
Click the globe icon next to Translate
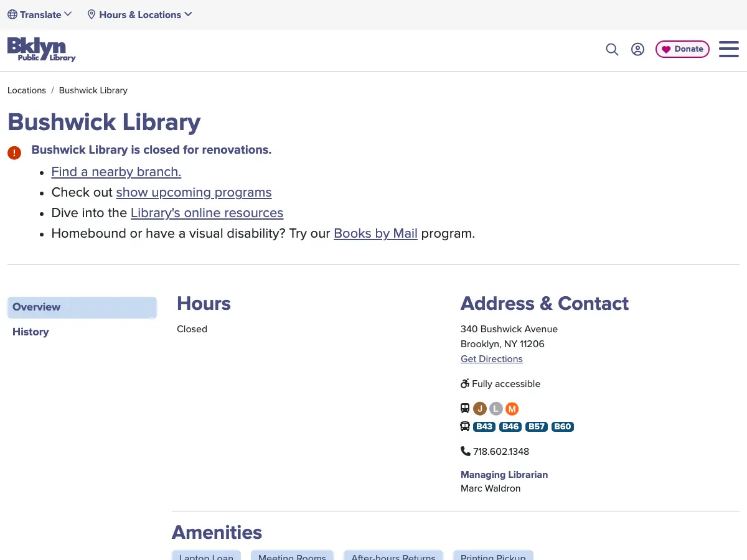pyautogui.click(x=12, y=14)
